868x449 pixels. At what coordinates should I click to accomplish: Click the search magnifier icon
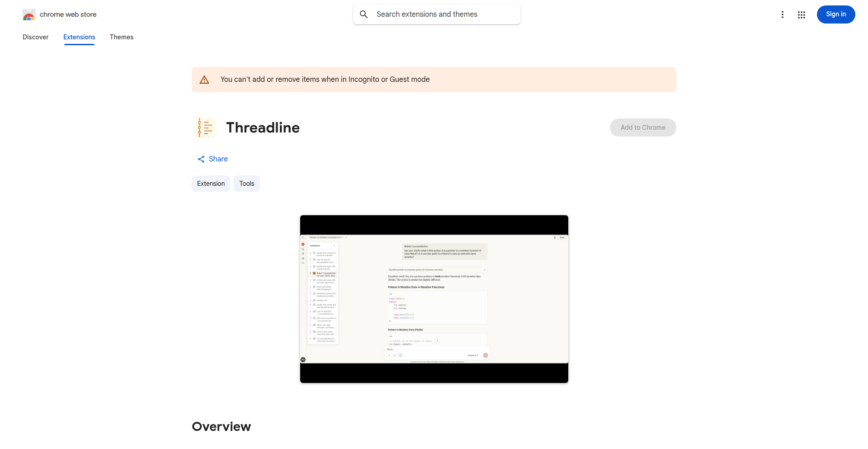click(x=363, y=14)
